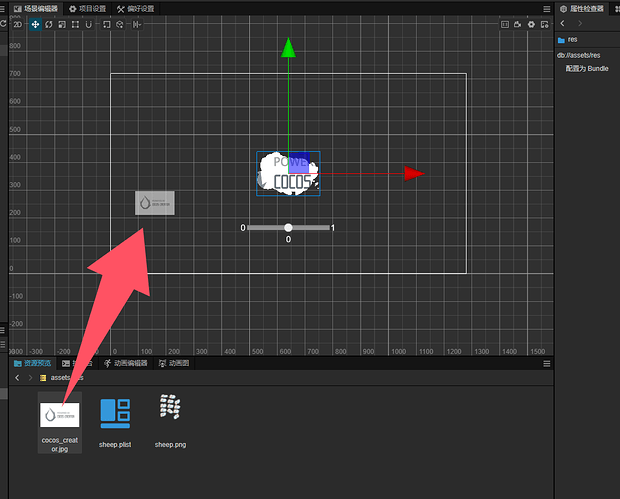
Task: Click the red X-axis gizmo arrow
Action: click(x=414, y=174)
